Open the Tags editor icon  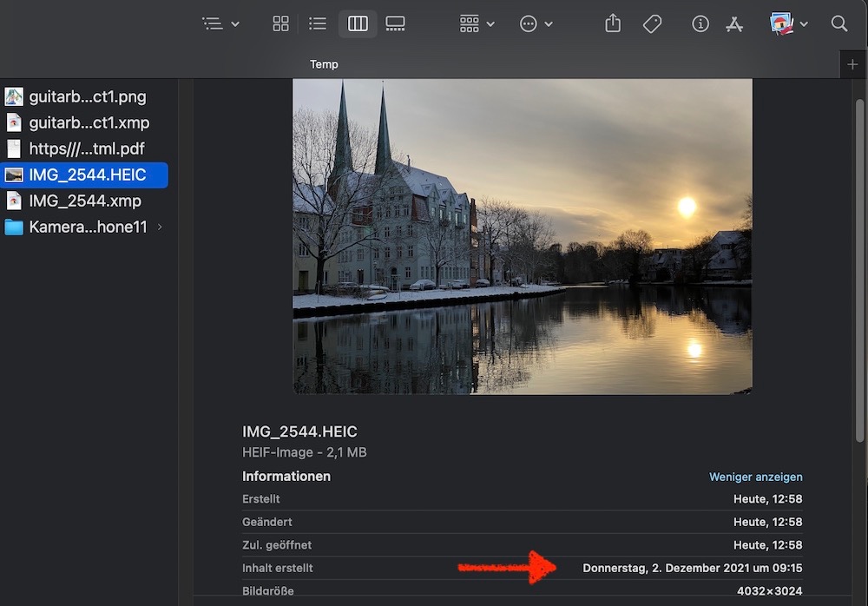(652, 24)
